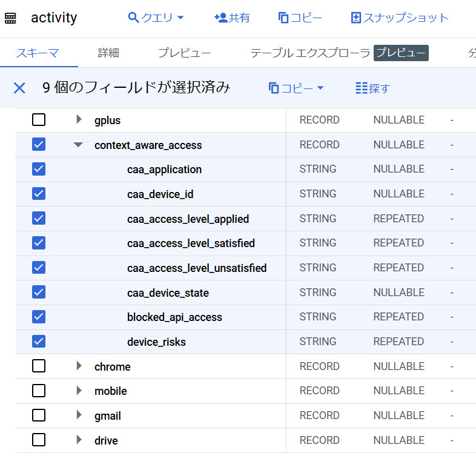Uncheck the context_aware_access checkbox
476x453 pixels.
click(x=39, y=145)
